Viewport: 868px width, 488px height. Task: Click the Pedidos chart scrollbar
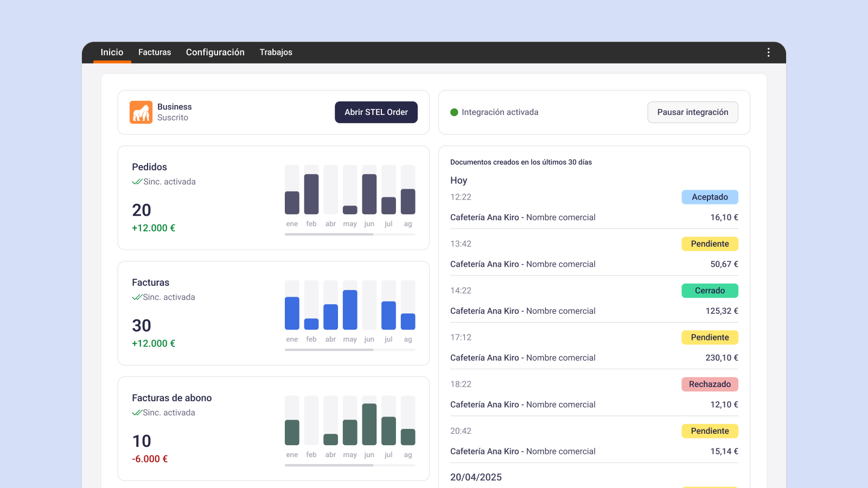pos(329,234)
